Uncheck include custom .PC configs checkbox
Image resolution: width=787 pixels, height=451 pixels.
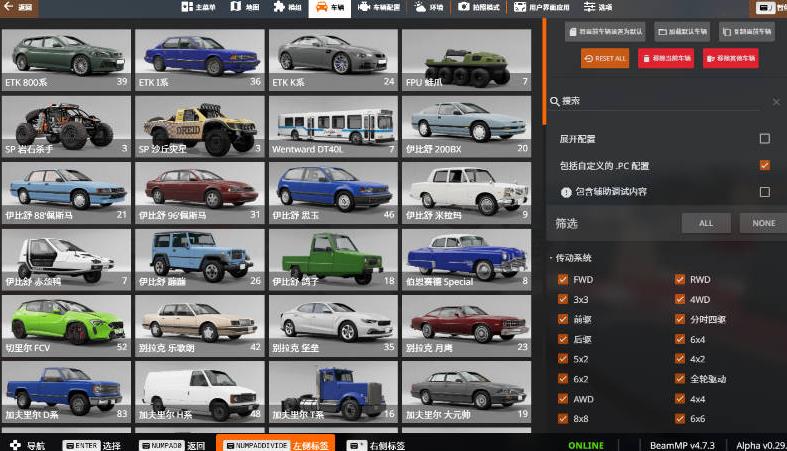(764, 165)
